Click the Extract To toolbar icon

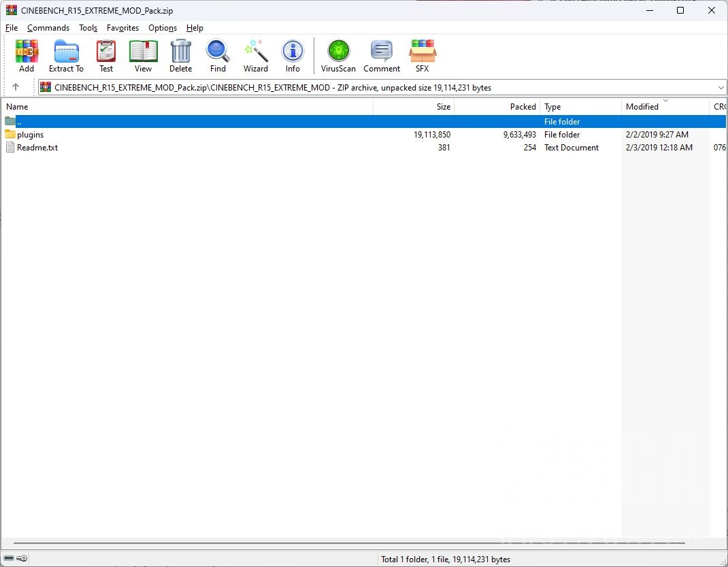click(66, 56)
